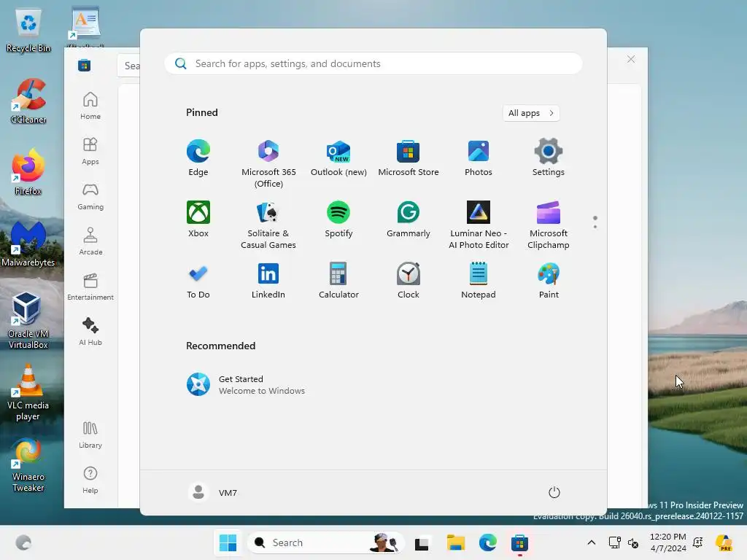747x560 pixels.
Task: Expand the All apps list
Action: (x=531, y=113)
